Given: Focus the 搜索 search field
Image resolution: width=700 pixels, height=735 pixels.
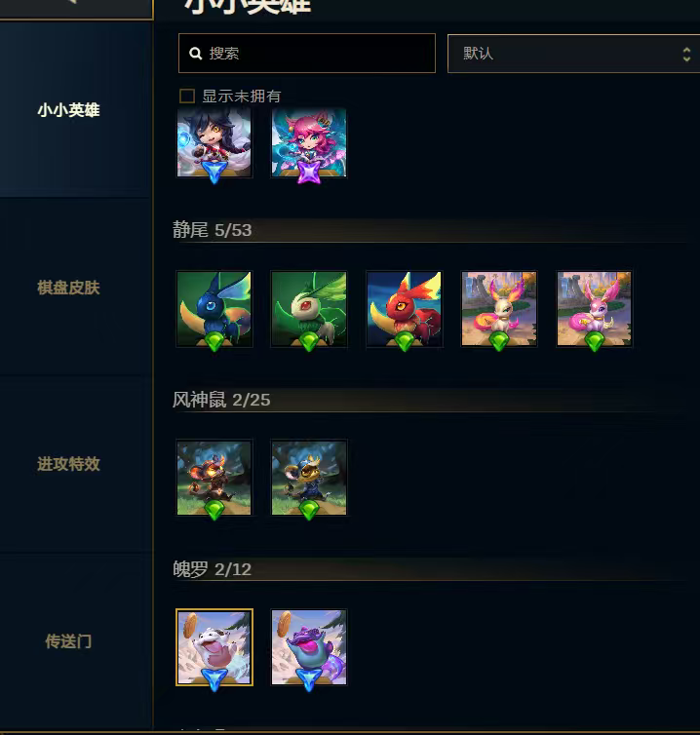Looking at the screenshot, I should coord(307,54).
